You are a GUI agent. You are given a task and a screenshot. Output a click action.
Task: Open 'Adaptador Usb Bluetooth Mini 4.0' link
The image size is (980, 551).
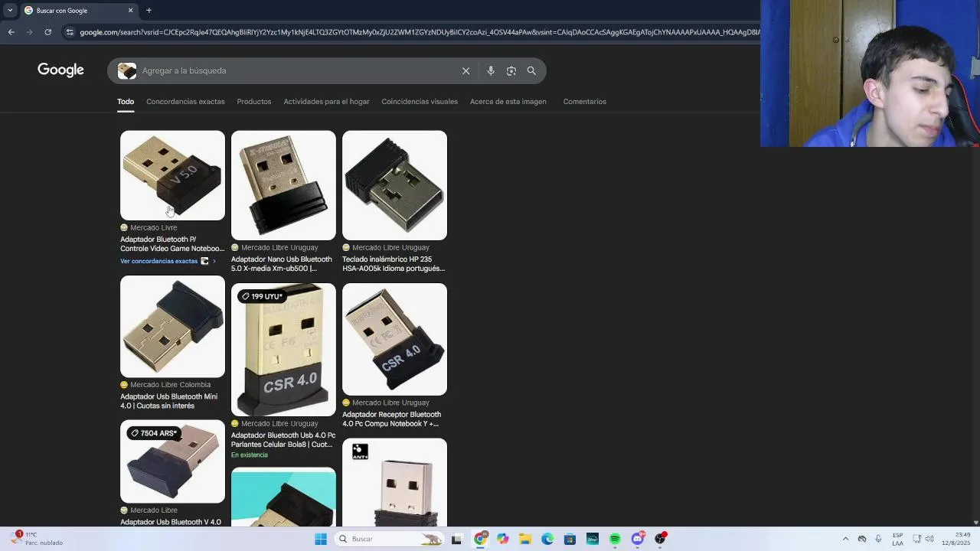pyautogui.click(x=168, y=401)
